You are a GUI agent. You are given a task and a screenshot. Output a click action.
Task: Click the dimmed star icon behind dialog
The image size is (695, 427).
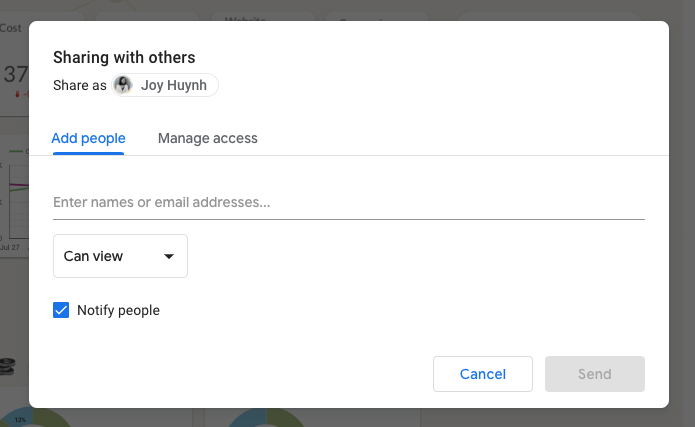[205, 16]
